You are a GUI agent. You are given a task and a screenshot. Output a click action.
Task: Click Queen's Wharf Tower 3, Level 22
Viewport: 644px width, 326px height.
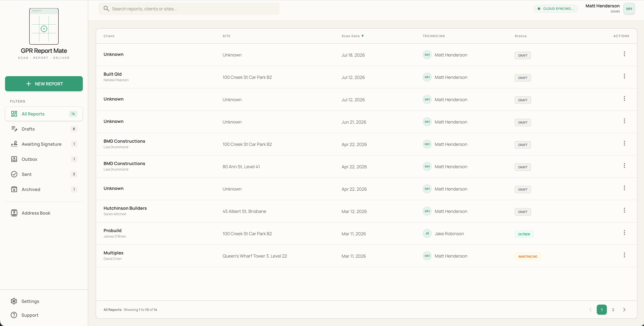pos(255,256)
